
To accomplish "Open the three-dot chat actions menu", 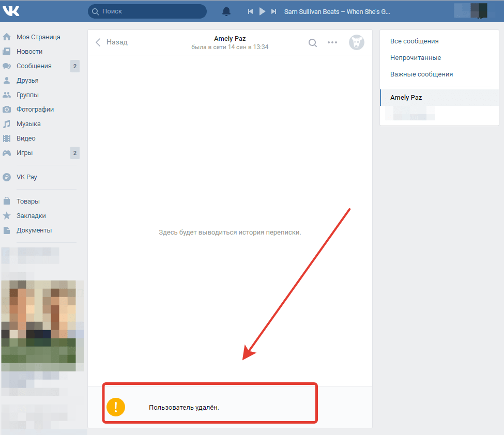I will (x=332, y=42).
